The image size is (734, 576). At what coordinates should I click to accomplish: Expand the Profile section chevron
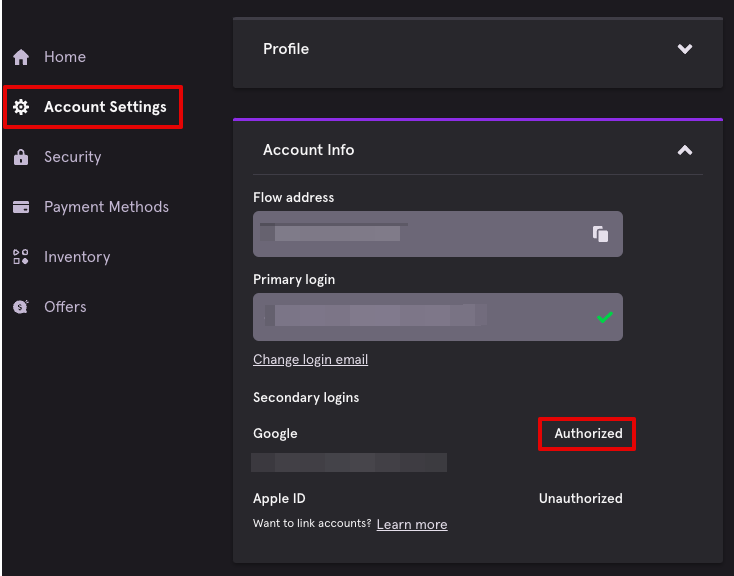(x=685, y=49)
